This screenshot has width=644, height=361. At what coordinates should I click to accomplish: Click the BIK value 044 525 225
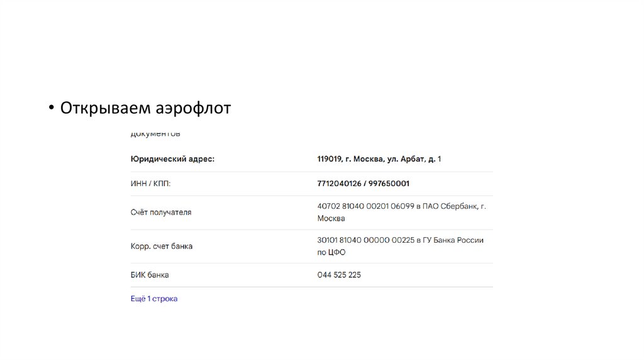click(x=340, y=275)
